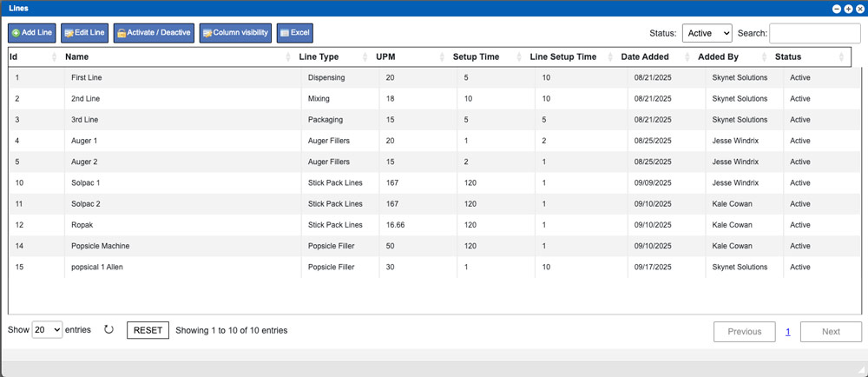868x377 pixels.
Task: Expand the Status filter dropdown
Action: [x=707, y=33]
